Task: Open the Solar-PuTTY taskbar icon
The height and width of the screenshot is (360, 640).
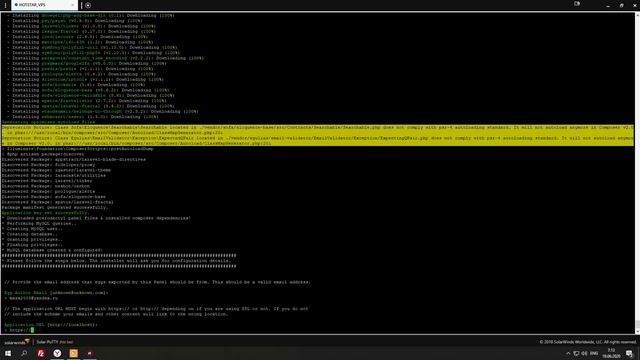Action: [x=90, y=353]
